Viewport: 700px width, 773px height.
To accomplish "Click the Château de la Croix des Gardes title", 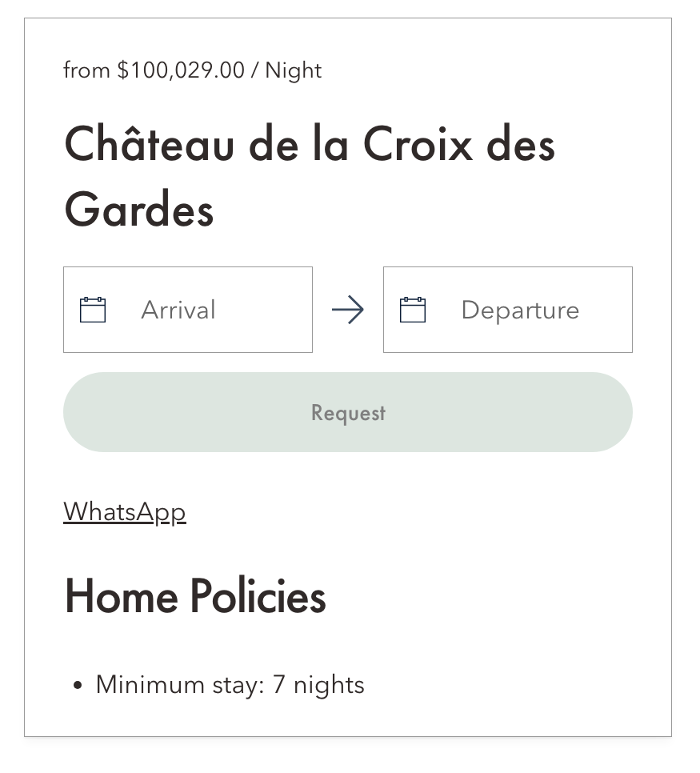I will point(309,177).
